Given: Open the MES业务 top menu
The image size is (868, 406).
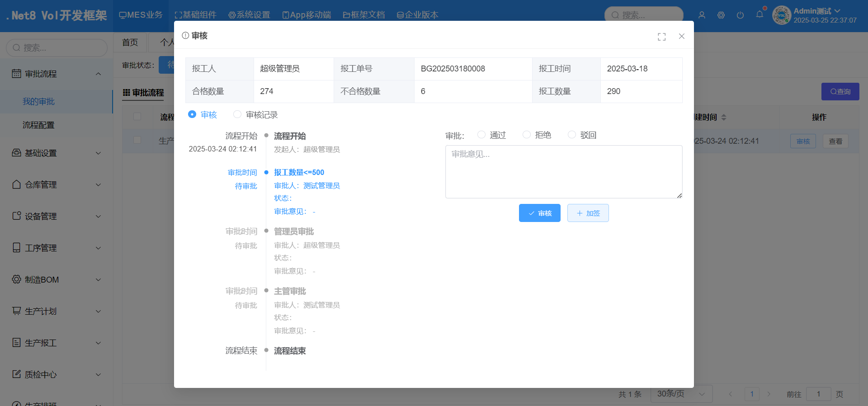Looking at the screenshot, I should point(141,15).
